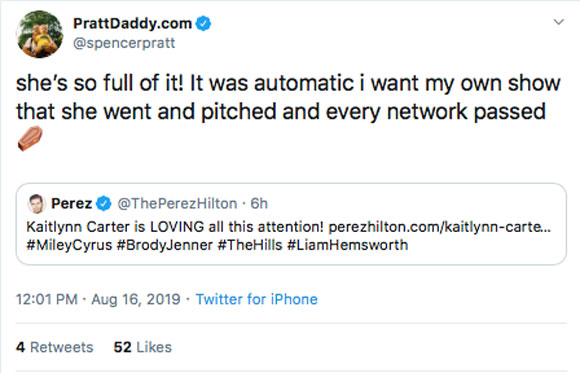Open the #LiamHemsworth hashtag
The height and width of the screenshot is (373, 580).
(x=348, y=245)
